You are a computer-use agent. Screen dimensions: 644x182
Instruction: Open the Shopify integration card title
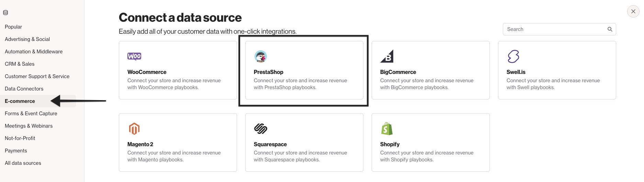tap(390, 144)
